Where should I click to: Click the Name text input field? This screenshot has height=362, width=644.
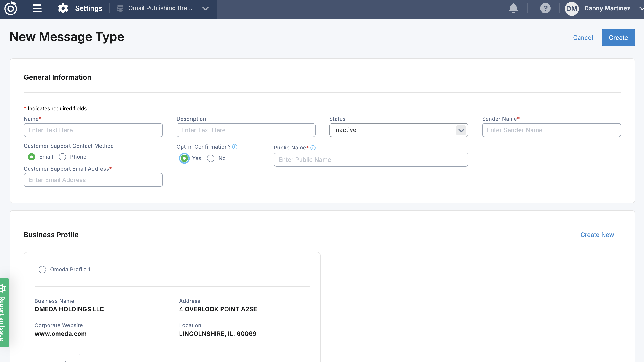click(93, 130)
